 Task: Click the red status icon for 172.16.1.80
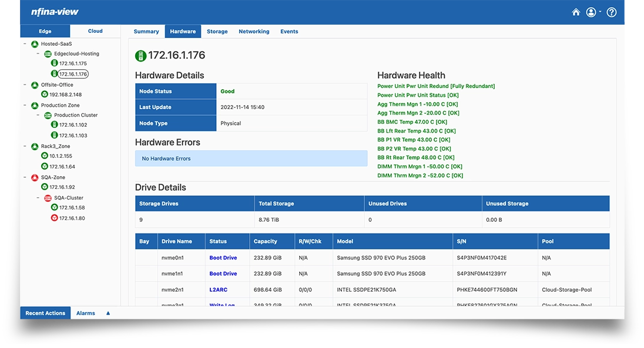point(54,218)
